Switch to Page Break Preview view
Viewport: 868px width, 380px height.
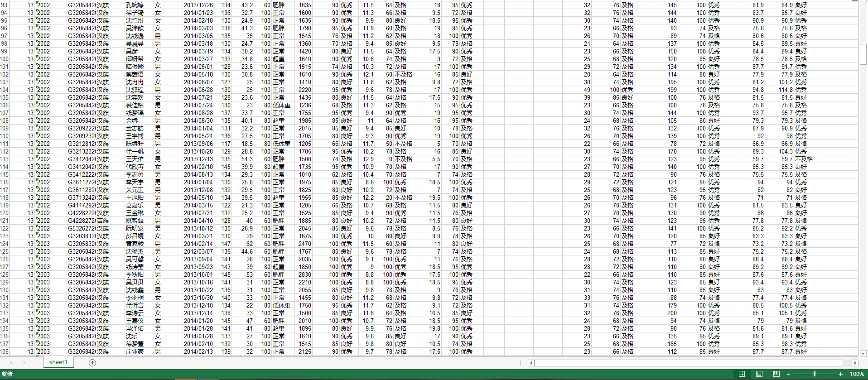[776, 374]
